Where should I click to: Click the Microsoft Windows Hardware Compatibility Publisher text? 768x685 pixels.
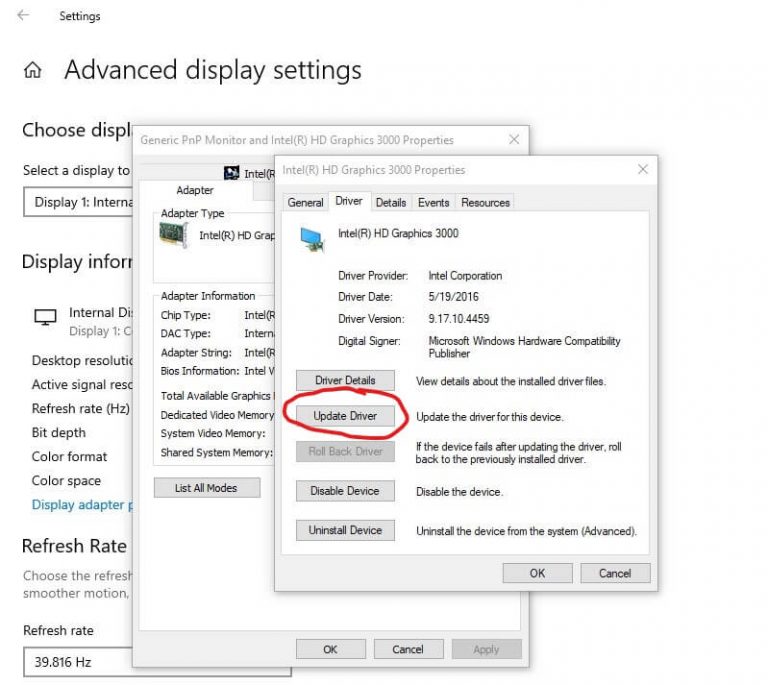(x=524, y=347)
